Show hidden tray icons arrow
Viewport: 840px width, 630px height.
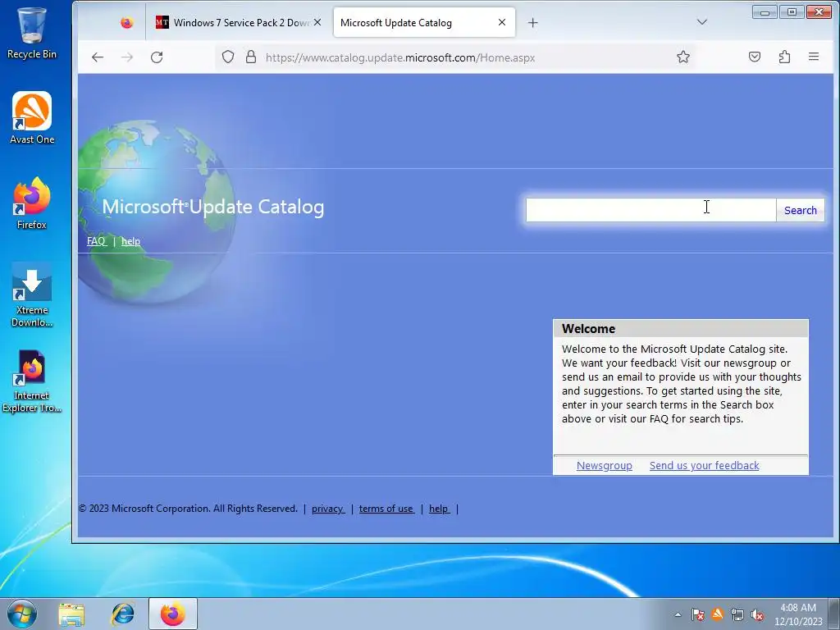point(678,614)
